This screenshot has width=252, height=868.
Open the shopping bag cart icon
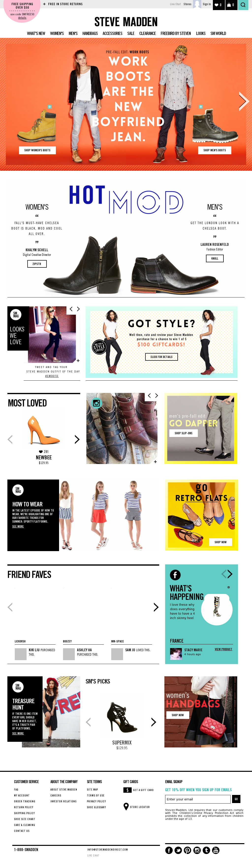coord(231,5)
